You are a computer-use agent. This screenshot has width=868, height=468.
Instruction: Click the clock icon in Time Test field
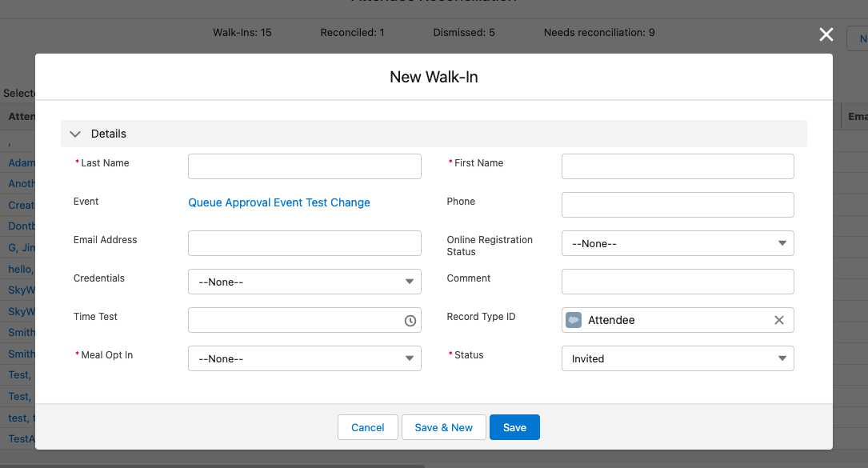(410, 321)
